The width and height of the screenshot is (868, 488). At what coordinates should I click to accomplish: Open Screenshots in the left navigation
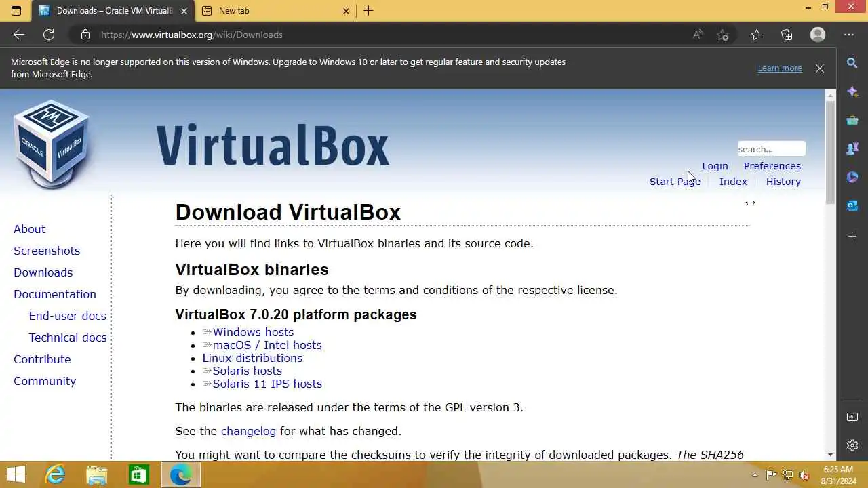click(x=47, y=251)
